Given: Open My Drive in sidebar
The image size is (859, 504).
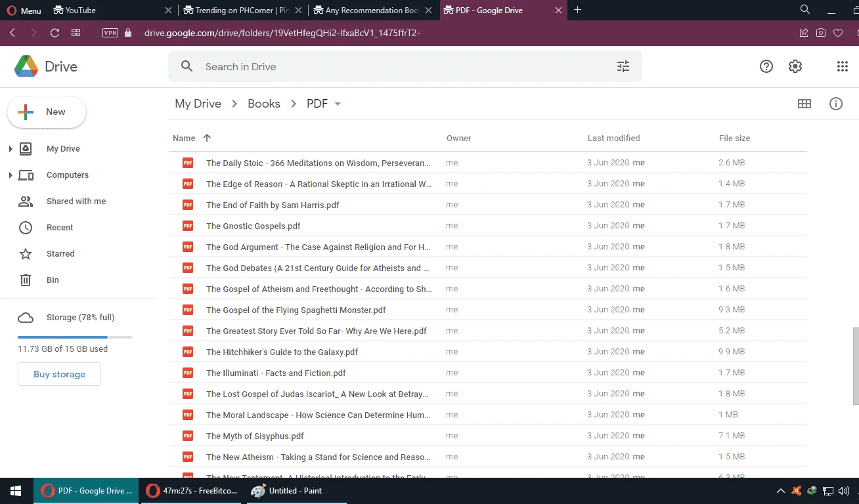Looking at the screenshot, I should coord(63,149).
